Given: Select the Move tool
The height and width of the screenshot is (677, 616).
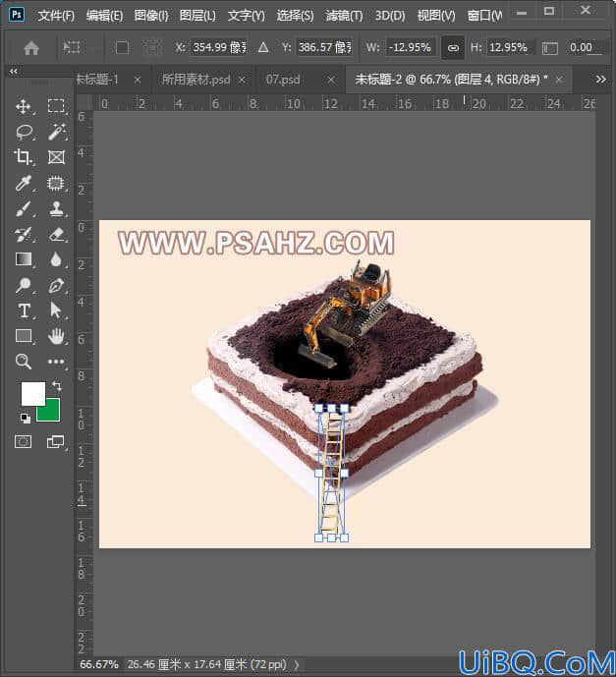Looking at the screenshot, I should (23, 106).
